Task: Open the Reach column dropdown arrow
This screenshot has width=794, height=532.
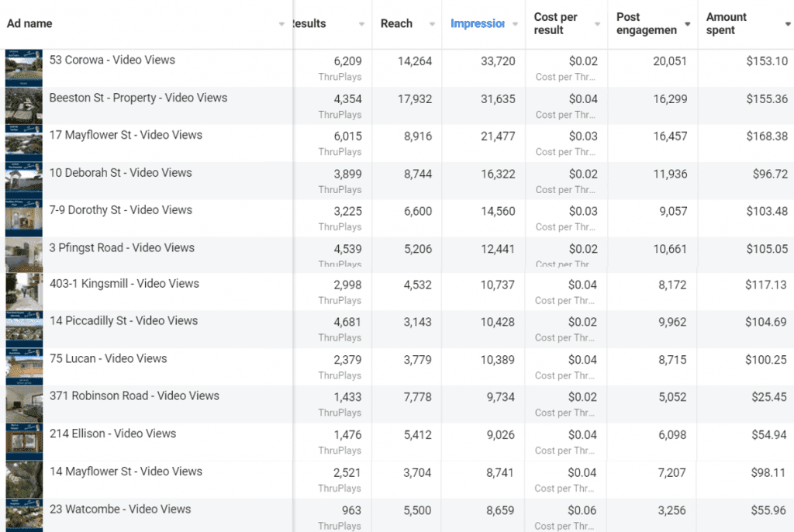Action: point(432,24)
